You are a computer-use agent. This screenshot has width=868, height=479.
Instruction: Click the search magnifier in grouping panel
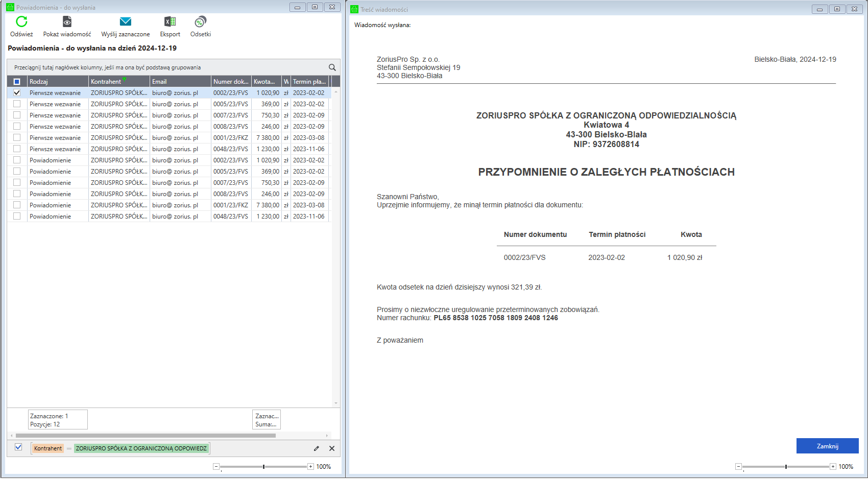[332, 67]
